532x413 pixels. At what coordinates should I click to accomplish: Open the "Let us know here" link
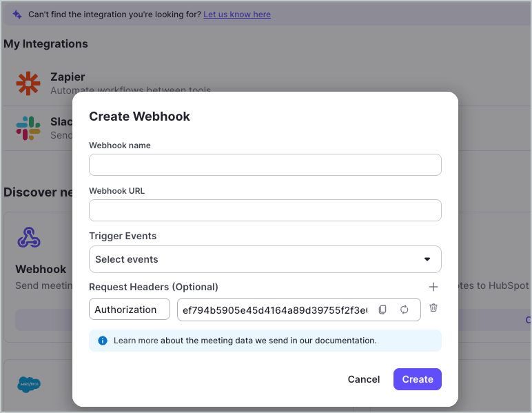tap(237, 14)
